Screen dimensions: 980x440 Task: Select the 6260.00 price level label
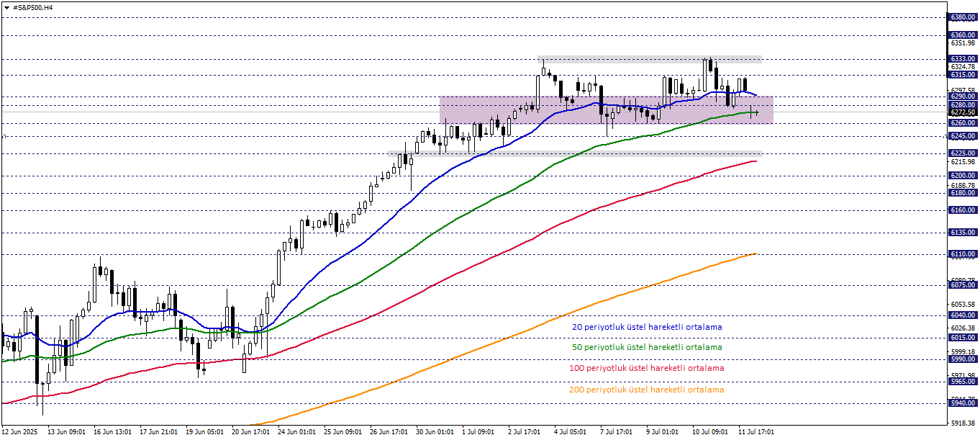pyautogui.click(x=963, y=122)
